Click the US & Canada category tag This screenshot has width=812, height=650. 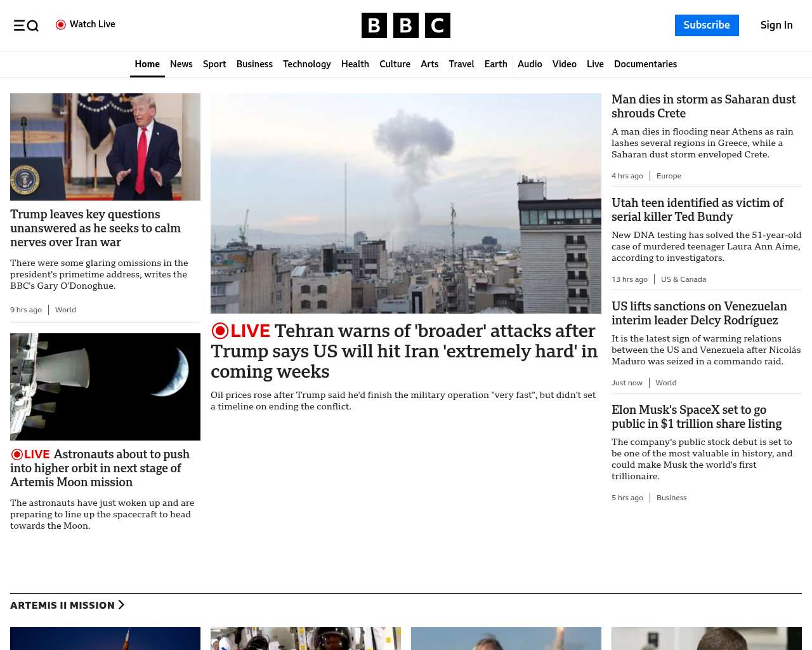tap(683, 279)
